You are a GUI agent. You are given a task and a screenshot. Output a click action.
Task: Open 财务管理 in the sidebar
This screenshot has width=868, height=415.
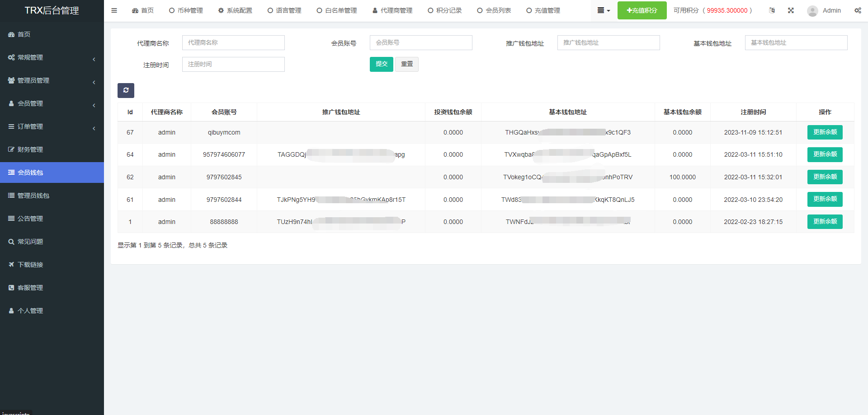pyautogui.click(x=52, y=149)
